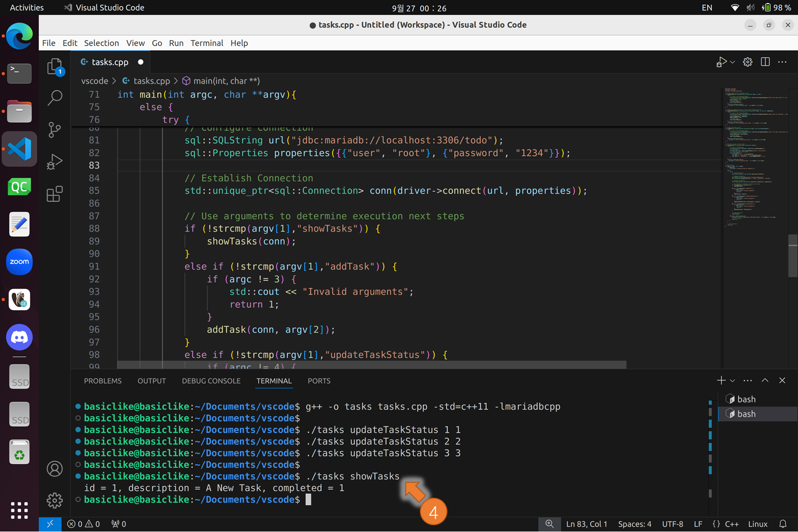Open the File menu

tap(49, 43)
